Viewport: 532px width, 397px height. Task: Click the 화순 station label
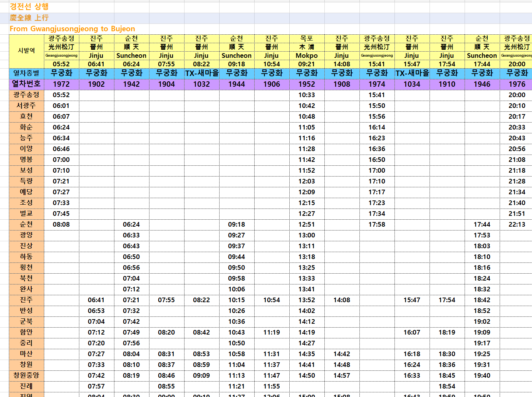click(x=27, y=127)
